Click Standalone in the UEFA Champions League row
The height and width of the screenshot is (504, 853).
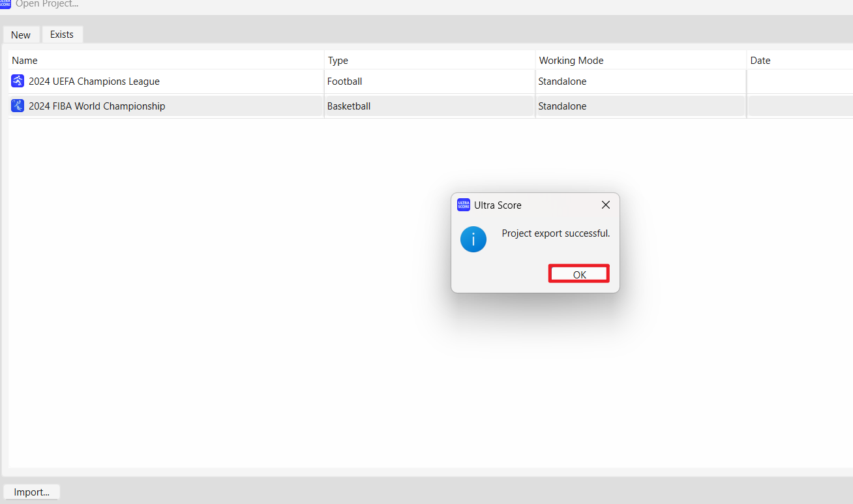tap(561, 82)
